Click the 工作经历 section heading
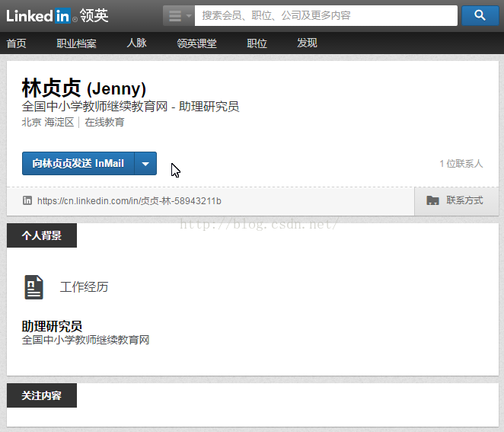 click(x=85, y=287)
